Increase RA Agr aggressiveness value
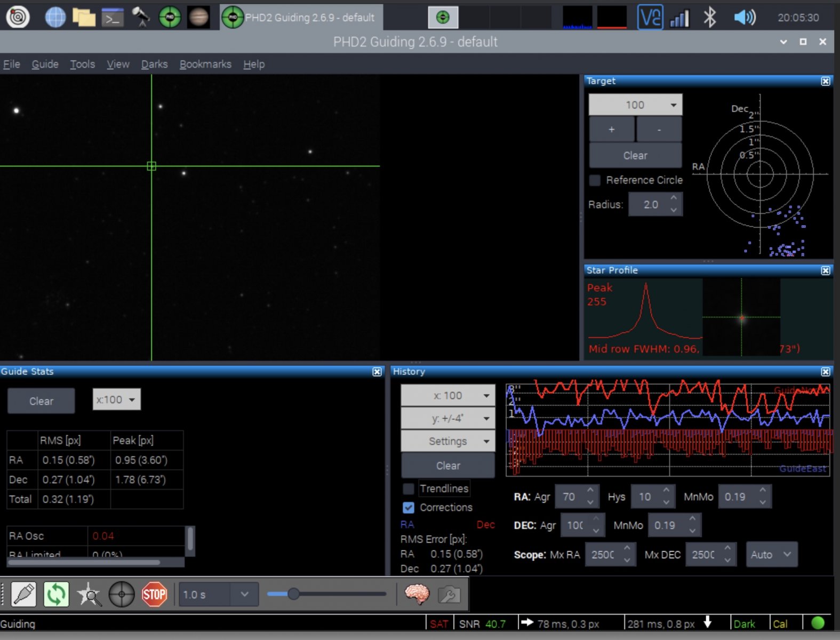 [x=590, y=491]
